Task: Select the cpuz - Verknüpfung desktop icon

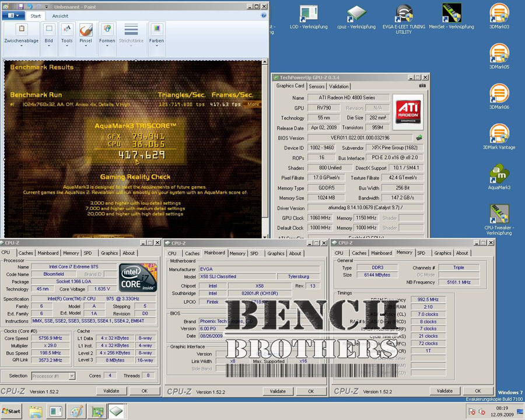Action: pos(356,16)
